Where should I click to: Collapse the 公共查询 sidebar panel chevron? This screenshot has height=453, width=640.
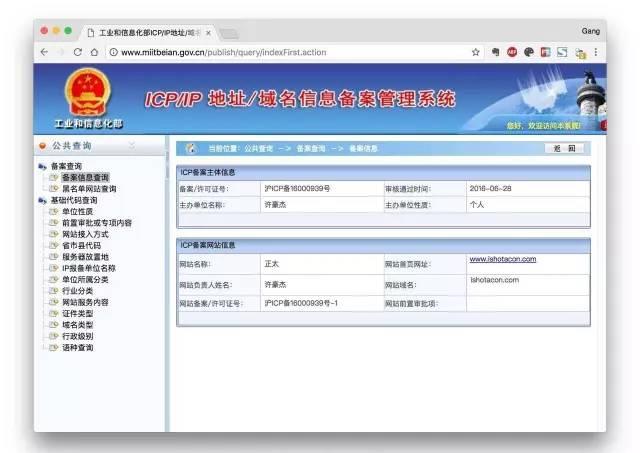coord(131,146)
